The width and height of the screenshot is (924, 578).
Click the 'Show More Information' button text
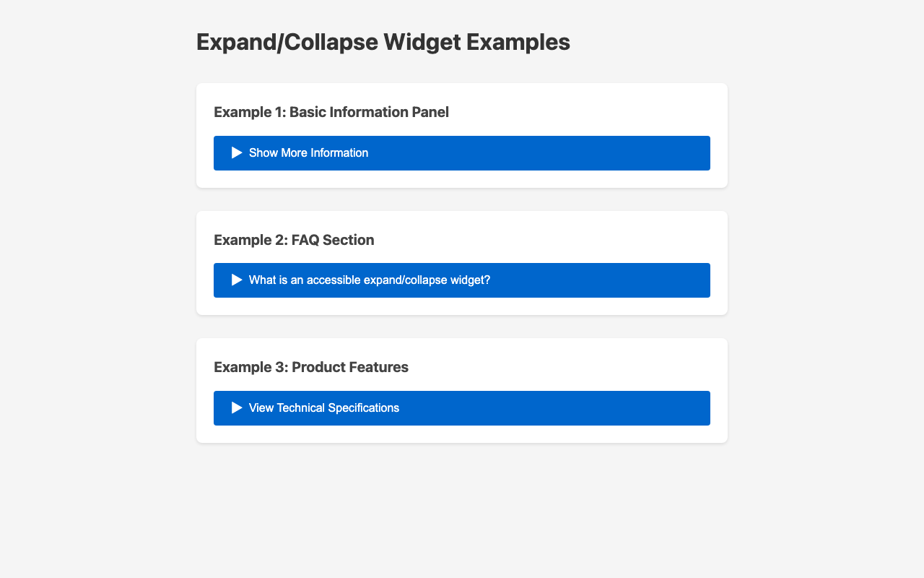coord(308,153)
